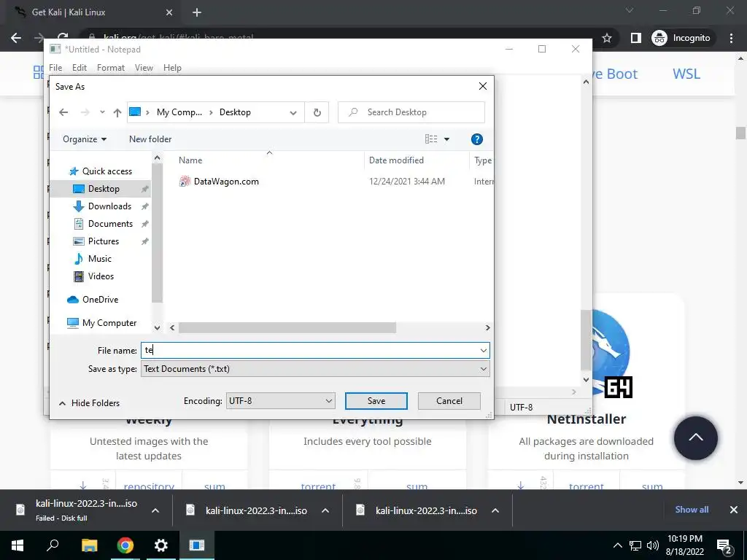Open Encoding UTF-8 dropdown
Screen dimensions: 747x560
281,401
